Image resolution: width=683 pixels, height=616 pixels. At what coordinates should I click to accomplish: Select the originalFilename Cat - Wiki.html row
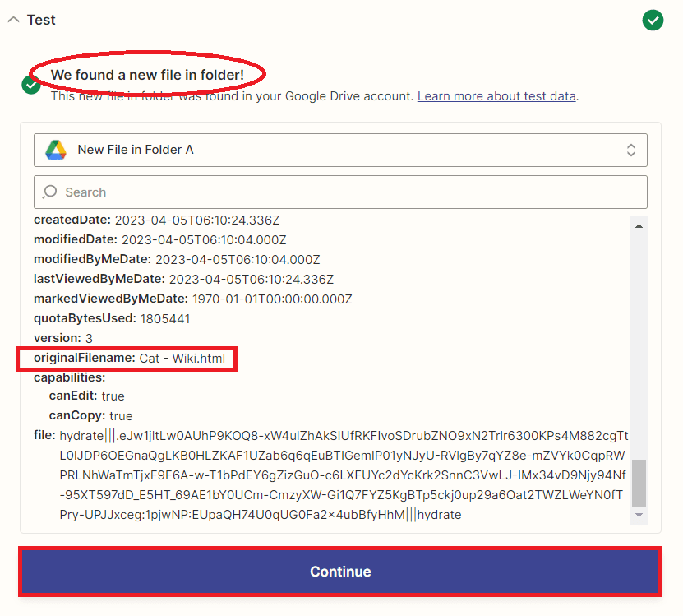click(128, 359)
